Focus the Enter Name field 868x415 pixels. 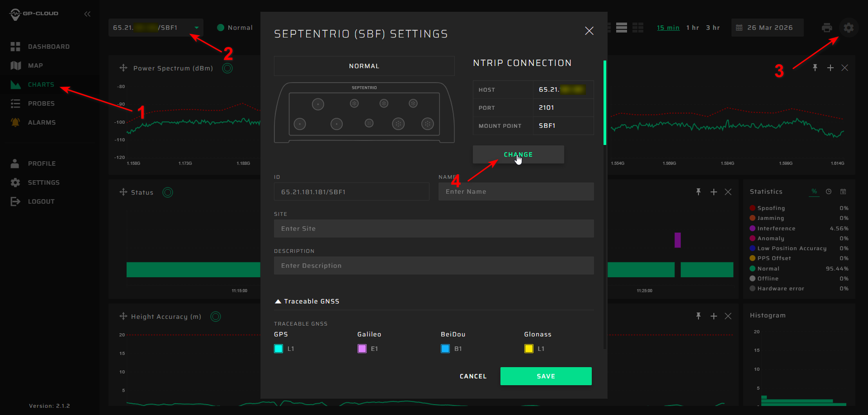point(516,191)
